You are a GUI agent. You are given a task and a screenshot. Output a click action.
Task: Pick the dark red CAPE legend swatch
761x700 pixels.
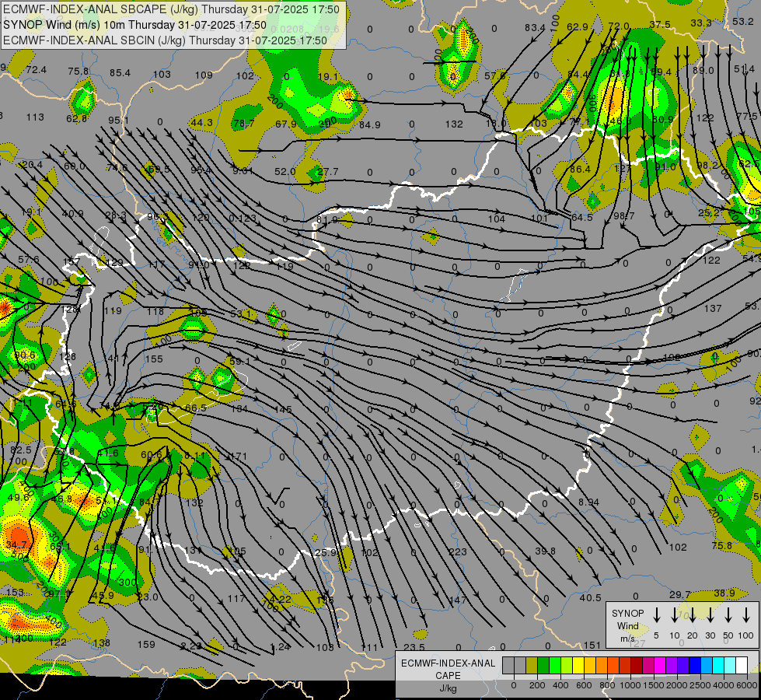(x=637, y=665)
